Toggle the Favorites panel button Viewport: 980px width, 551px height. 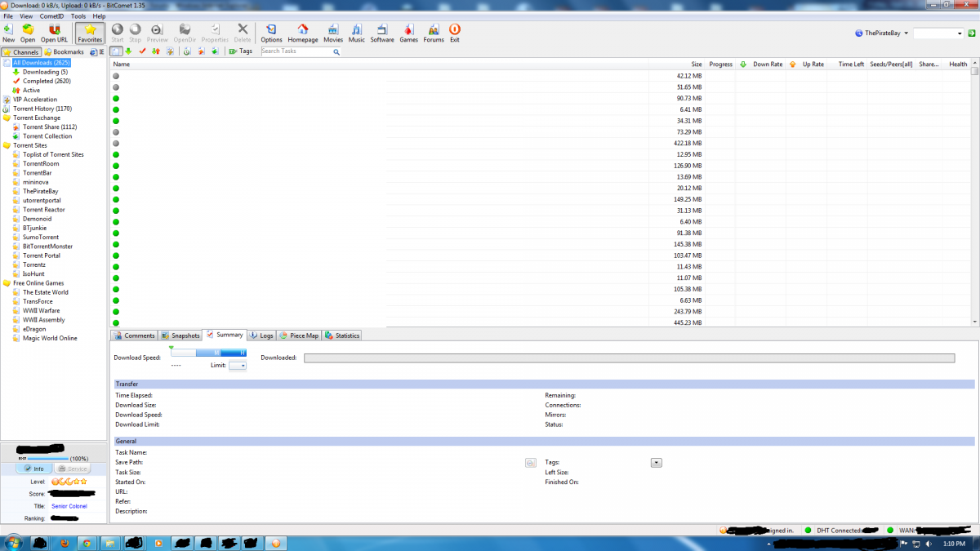[90, 33]
